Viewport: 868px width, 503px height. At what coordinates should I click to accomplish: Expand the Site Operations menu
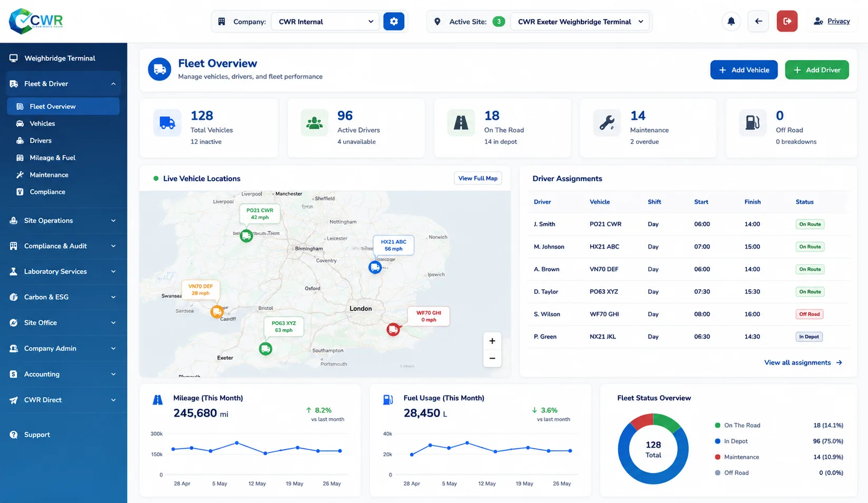[x=64, y=221]
